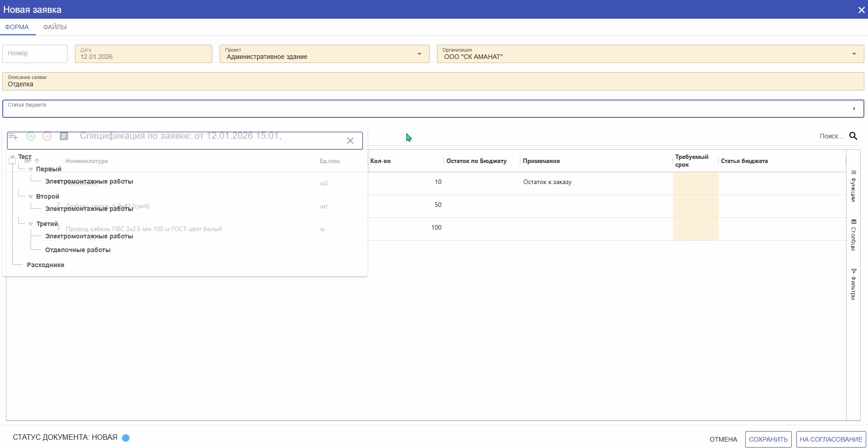Select Расходники in the budget tree
The width and height of the screenshot is (868, 448).
point(46,265)
